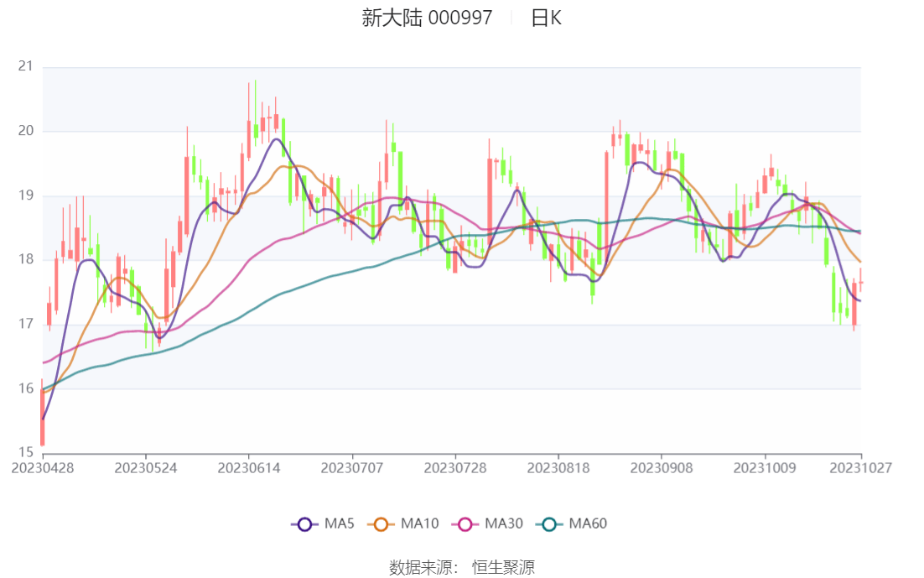Image resolution: width=924 pixels, height=578 pixels.
Task: Select the 20230614 date on x-axis
Action: [248, 468]
